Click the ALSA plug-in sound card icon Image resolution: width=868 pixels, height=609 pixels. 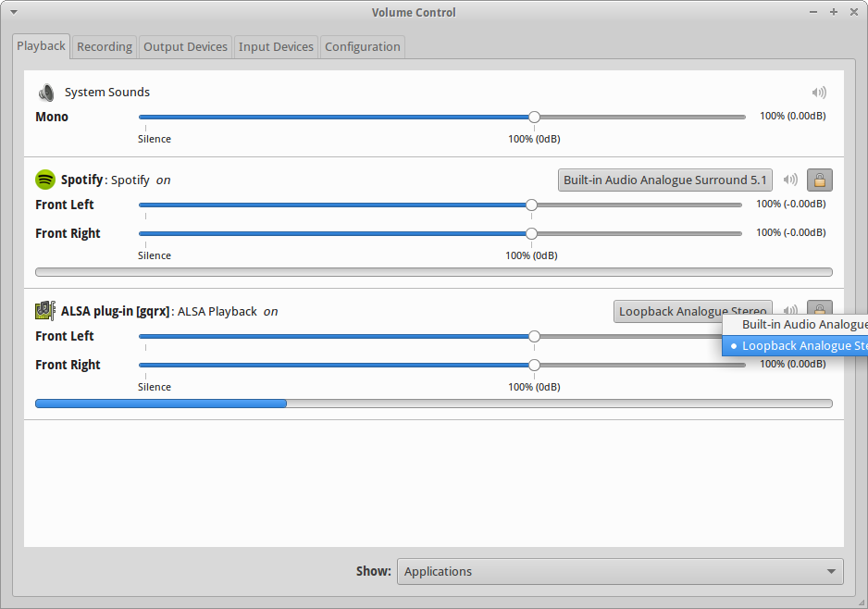click(44, 311)
